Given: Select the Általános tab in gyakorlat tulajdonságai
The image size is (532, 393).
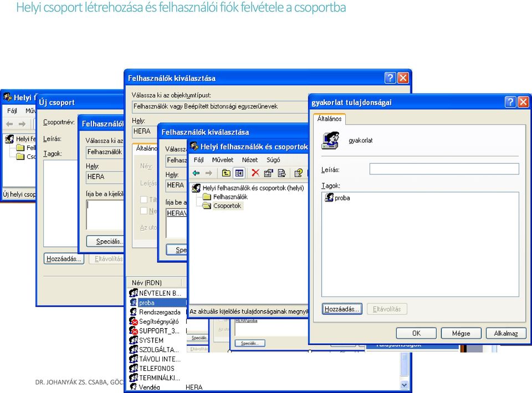Looking at the screenshot, I should [x=329, y=118].
